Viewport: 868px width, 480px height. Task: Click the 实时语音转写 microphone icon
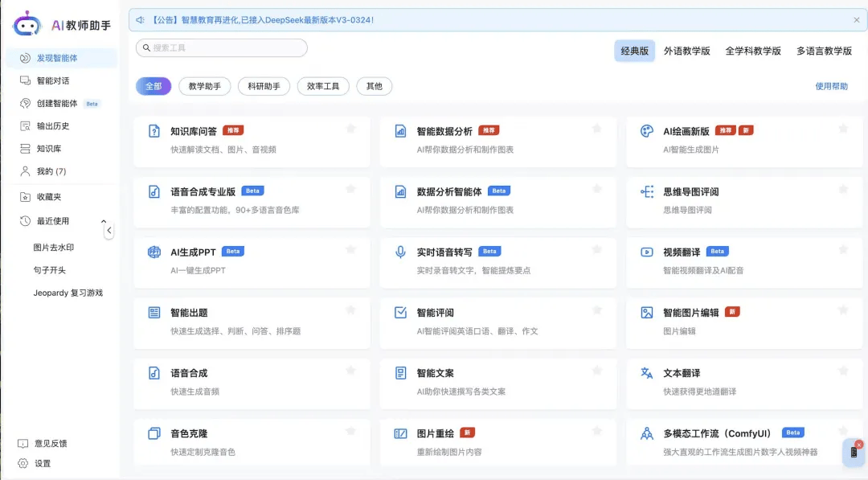click(x=400, y=252)
